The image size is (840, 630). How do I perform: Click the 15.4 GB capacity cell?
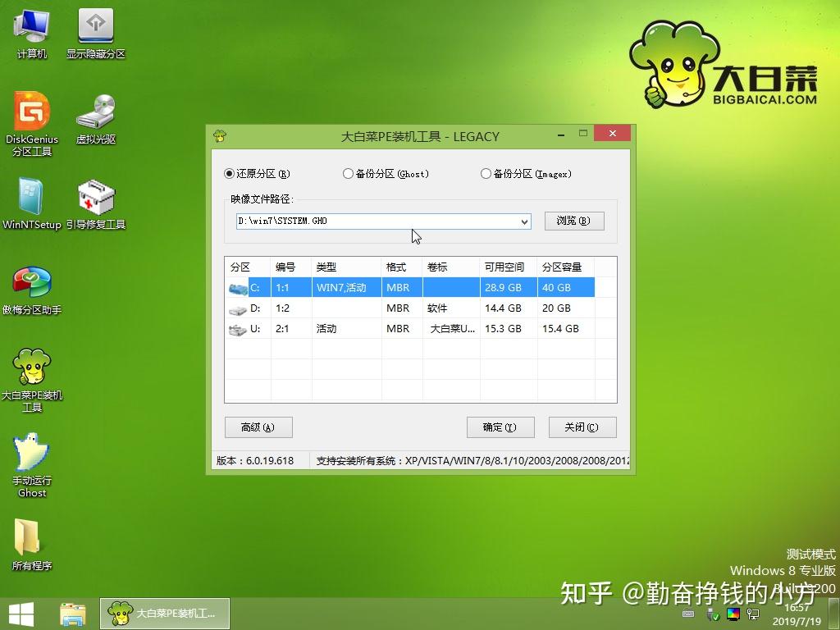pos(566,328)
